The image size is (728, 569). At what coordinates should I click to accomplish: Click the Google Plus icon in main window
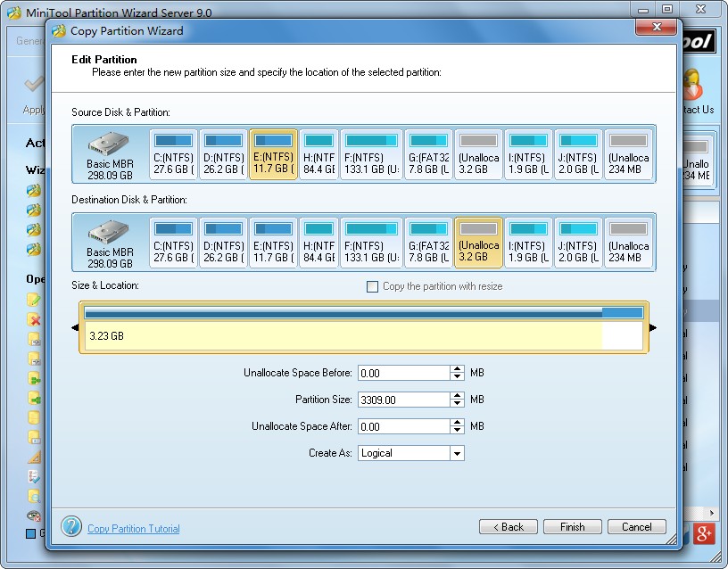point(704,533)
